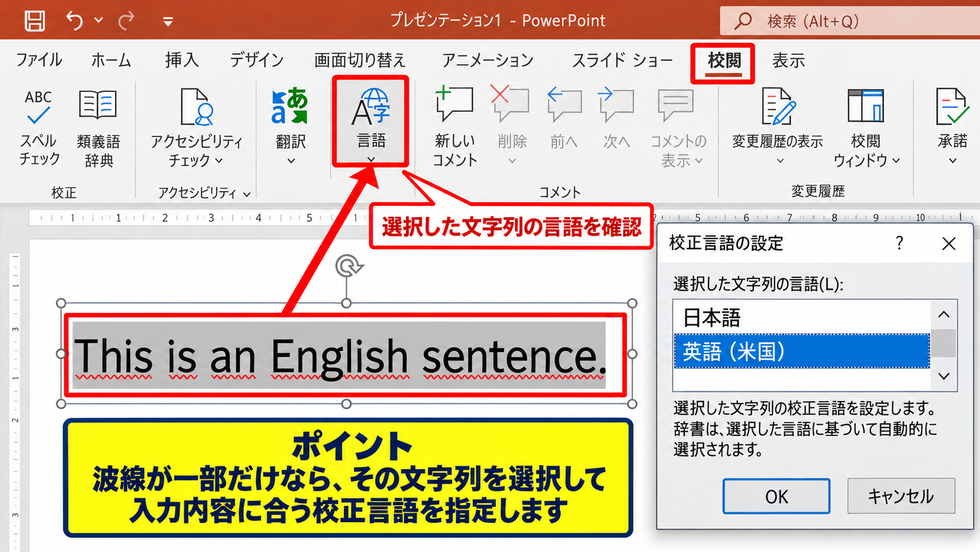Viewport: 980px width, 552px height.
Task: Click in the 検索 (Alt+Q) search box
Action: pos(849,21)
